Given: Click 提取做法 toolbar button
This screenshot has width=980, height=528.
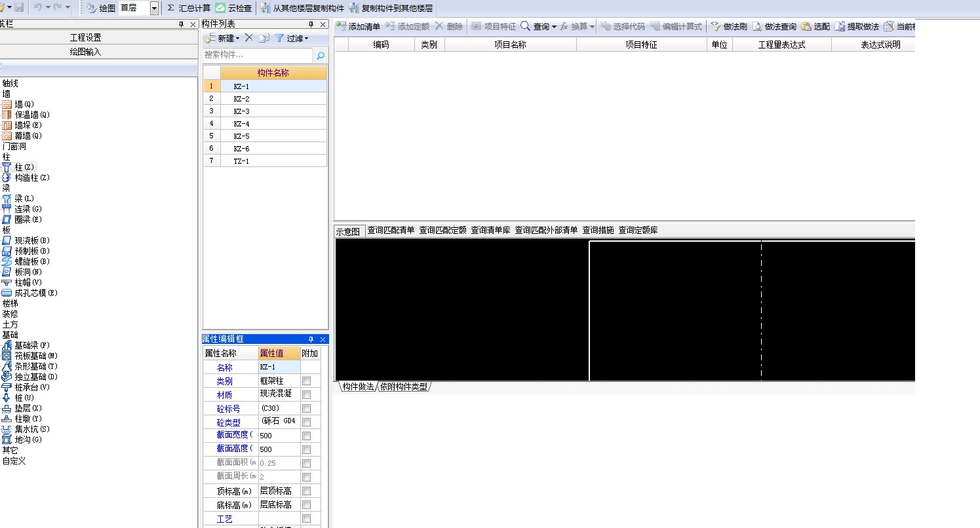Looking at the screenshot, I should (x=857, y=27).
